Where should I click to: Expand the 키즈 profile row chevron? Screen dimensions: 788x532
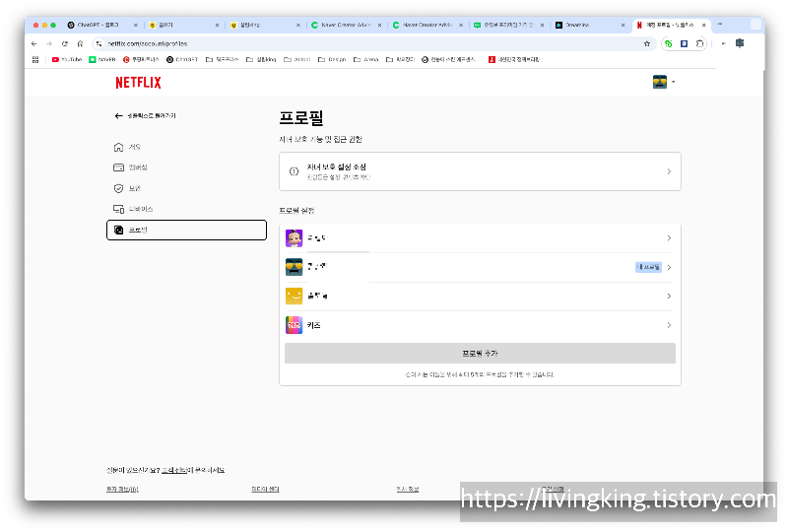[669, 325]
